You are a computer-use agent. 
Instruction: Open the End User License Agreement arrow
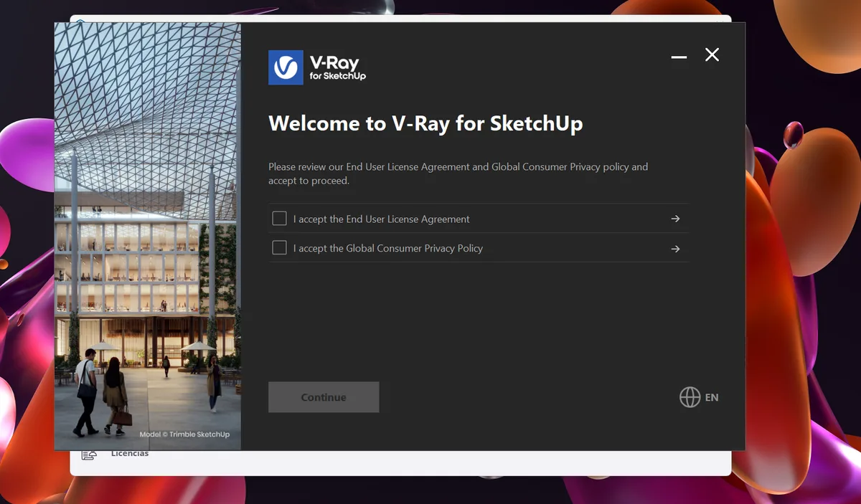675,219
